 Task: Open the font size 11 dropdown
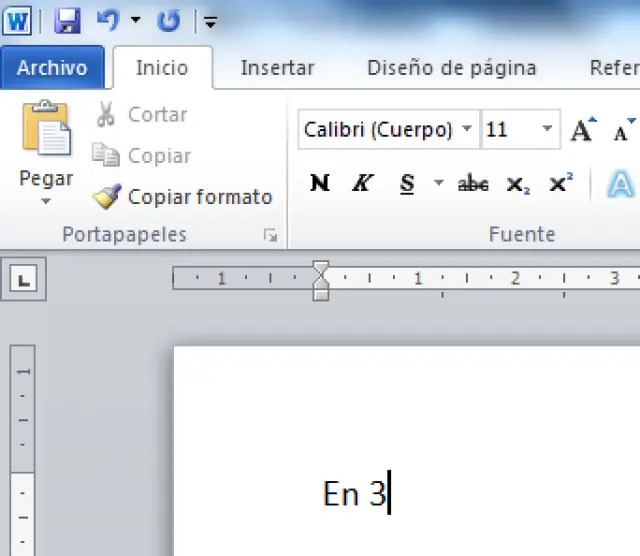(x=547, y=130)
